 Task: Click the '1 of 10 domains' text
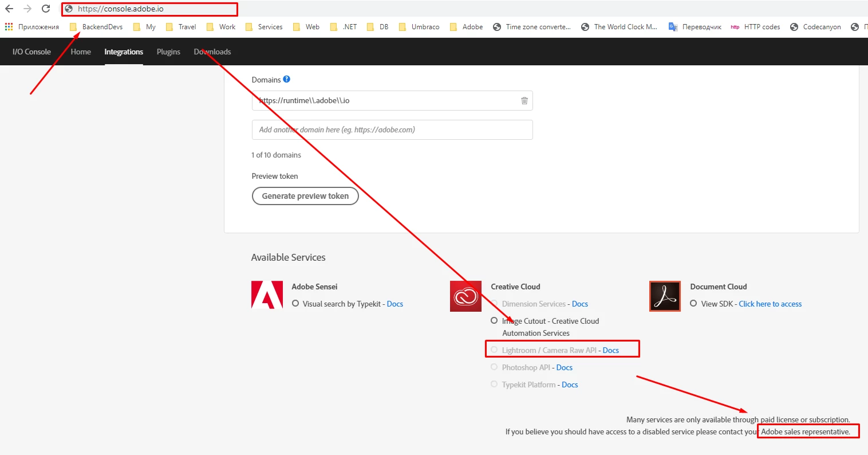point(276,155)
